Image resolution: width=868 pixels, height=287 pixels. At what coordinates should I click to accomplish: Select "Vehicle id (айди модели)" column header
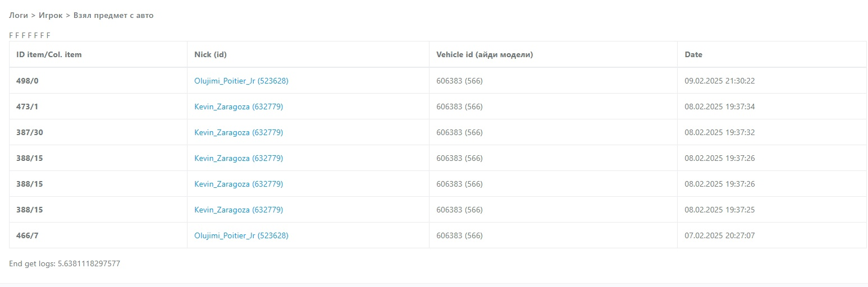coord(485,55)
